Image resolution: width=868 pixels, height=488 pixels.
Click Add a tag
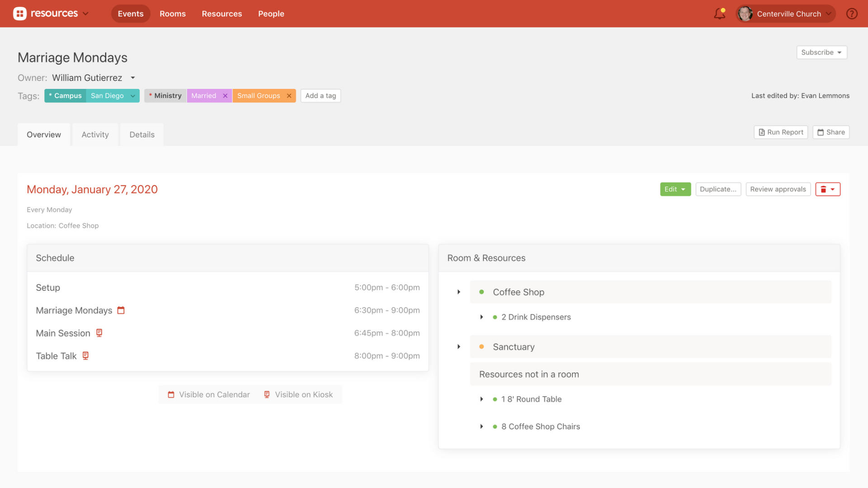(321, 95)
